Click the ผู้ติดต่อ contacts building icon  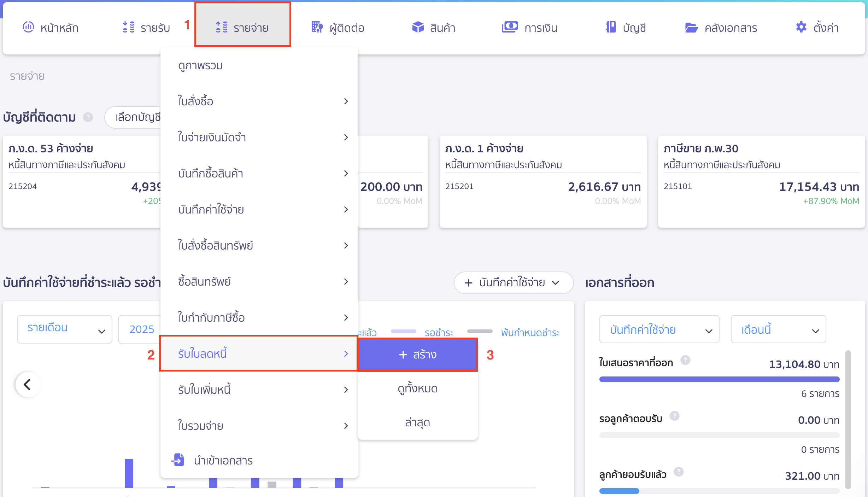pyautogui.click(x=317, y=27)
